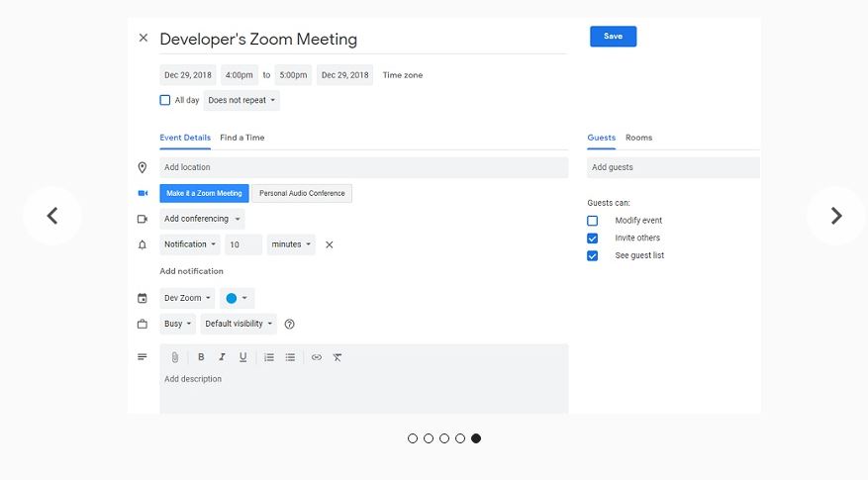Screen dimensions: 868x480
Task: Remove the 10 minutes notification
Action: (330, 244)
